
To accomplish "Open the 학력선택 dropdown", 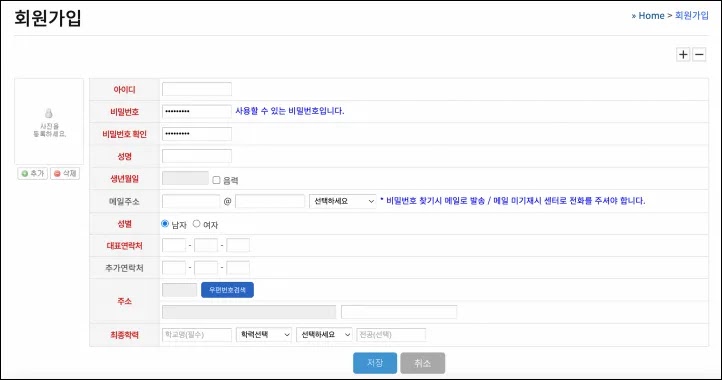I will (x=264, y=335).
